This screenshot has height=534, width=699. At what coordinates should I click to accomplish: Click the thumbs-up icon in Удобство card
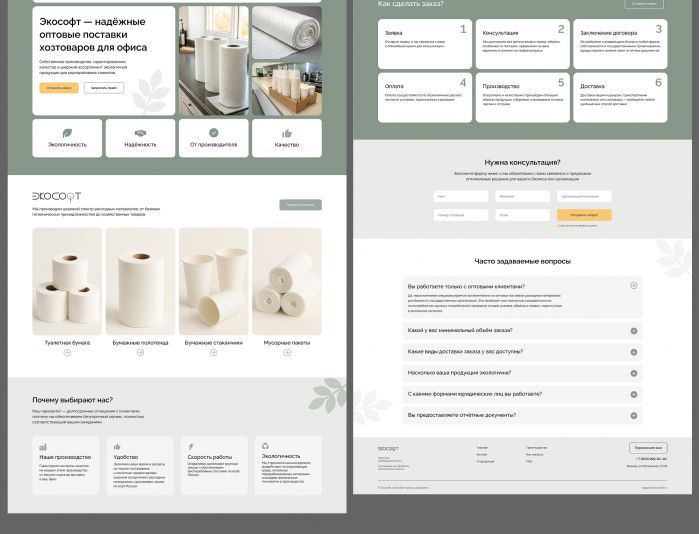tap(117, 447)
